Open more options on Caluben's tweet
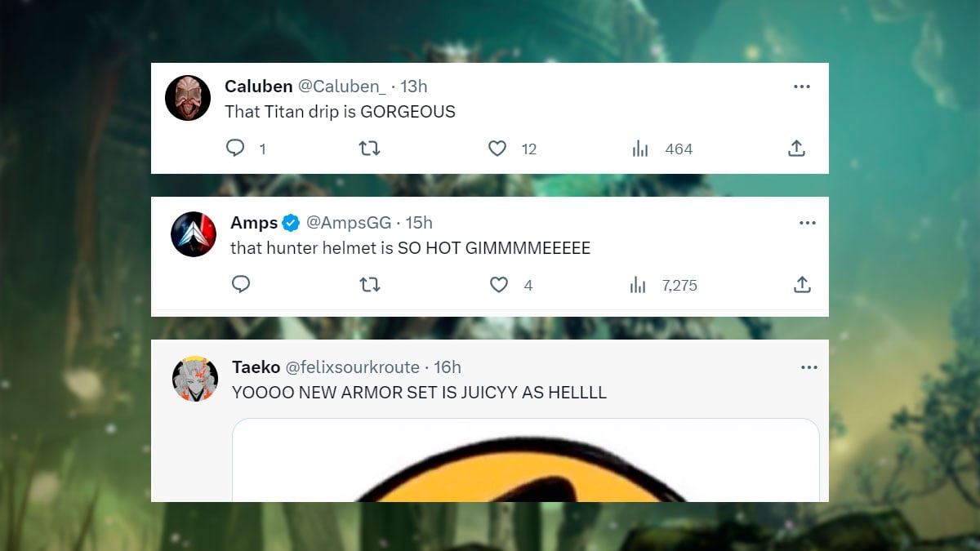Image resolution: width=980 pixels, height=551 pixels. (x=802, y=87)
